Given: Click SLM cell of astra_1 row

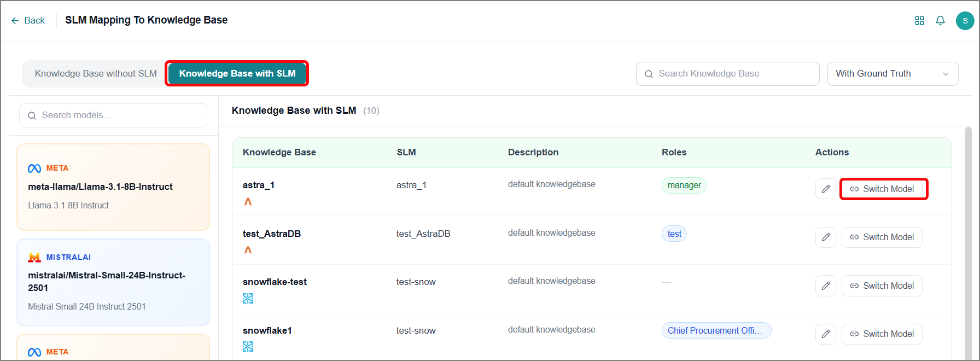Looking at the screenshot, I should pyautogui.click(x=411, y=185).
